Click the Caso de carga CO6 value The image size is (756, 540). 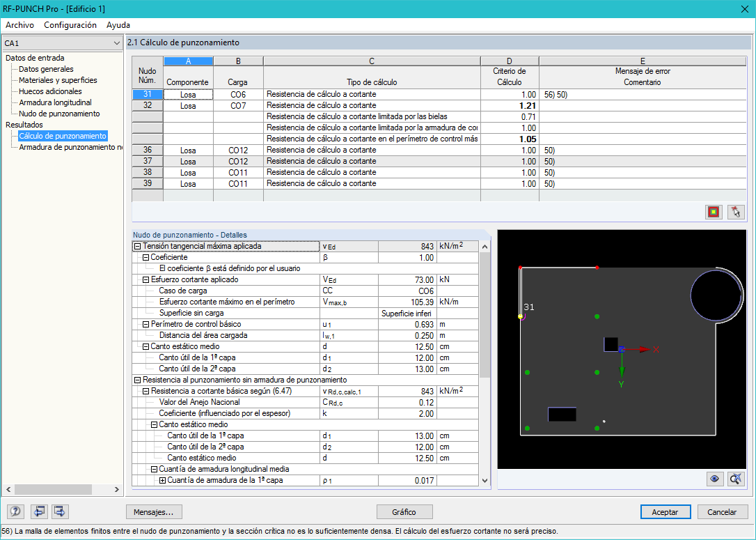click(407, 291)
